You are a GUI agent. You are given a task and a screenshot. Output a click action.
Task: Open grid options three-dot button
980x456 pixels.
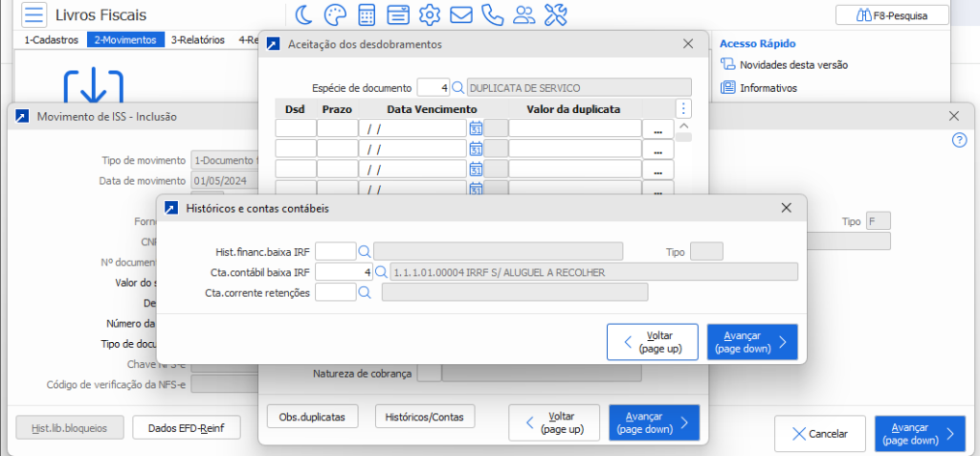coord(683,109)
